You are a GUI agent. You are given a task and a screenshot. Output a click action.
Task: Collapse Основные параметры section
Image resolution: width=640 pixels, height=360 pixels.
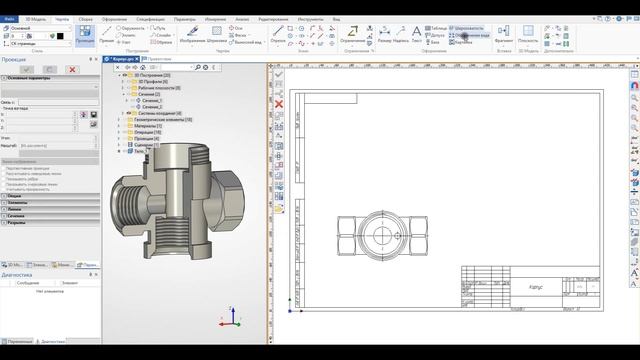tap(50, 78)
